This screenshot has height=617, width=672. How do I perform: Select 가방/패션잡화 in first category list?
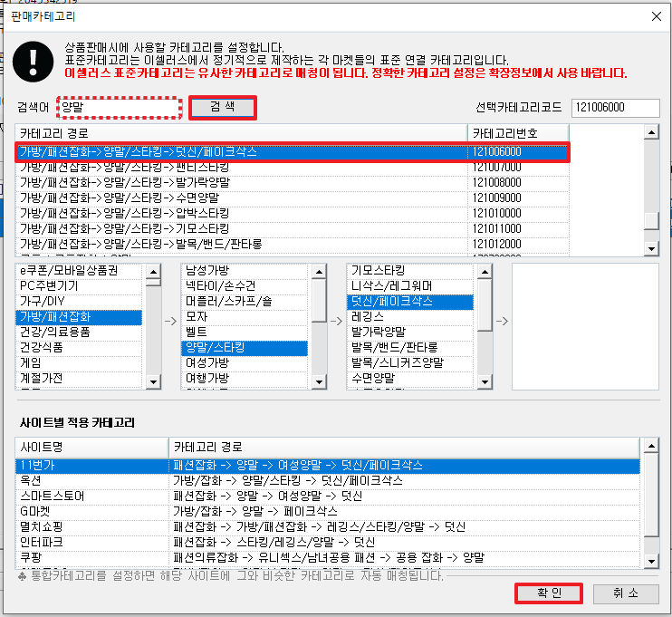79,317
